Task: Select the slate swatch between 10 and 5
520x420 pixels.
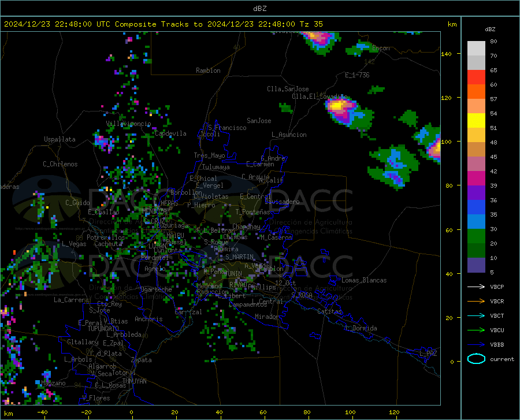Action: 476,265
